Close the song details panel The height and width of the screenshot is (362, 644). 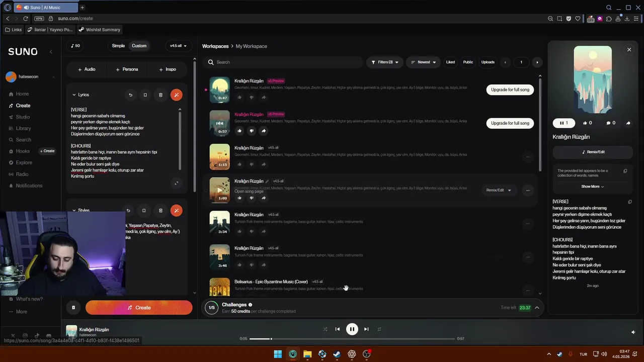tap(629, 50)
